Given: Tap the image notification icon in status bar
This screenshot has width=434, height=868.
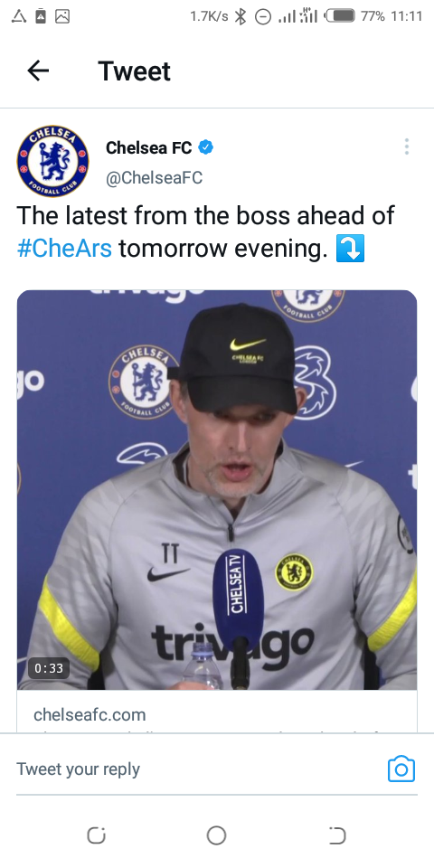Looking at the screenshot, I should (x=62, y=16).
